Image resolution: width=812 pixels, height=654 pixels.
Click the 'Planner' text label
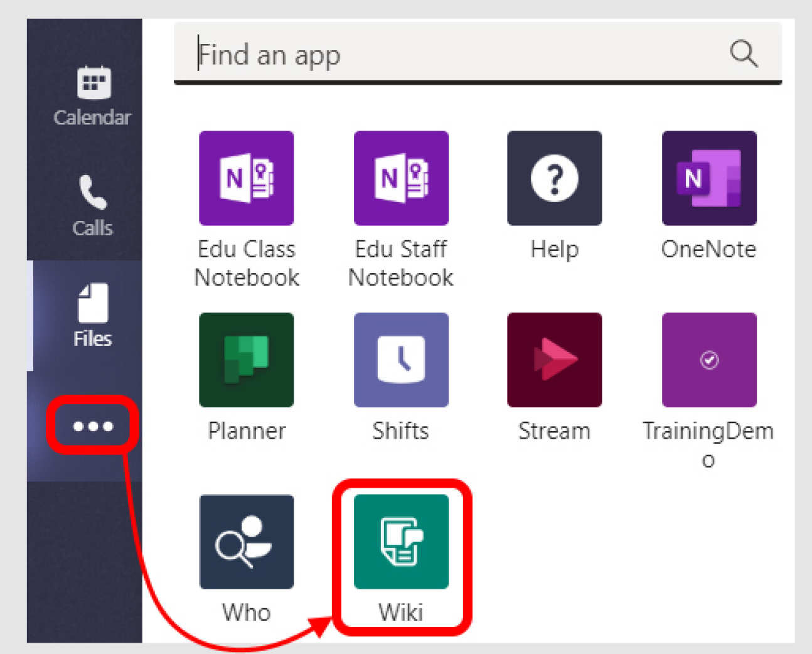click(247, 431)
